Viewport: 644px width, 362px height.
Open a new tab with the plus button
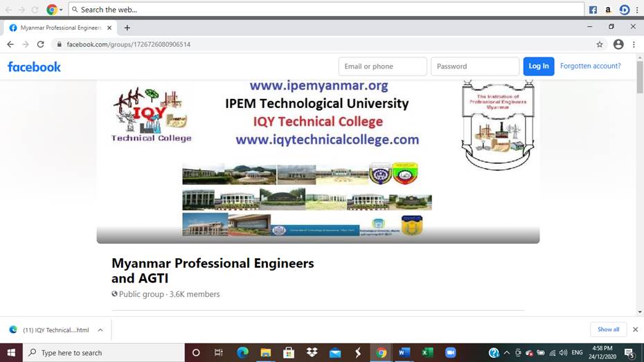click(127, 28)
